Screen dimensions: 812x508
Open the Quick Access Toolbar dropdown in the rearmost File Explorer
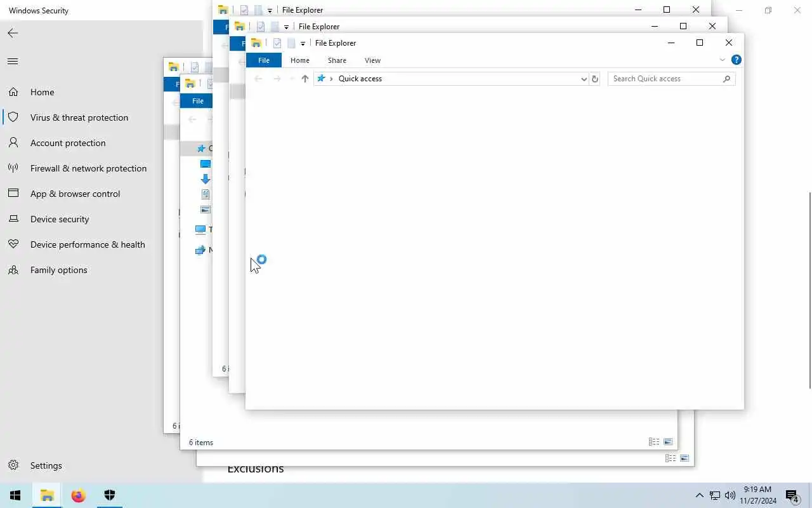270,11
